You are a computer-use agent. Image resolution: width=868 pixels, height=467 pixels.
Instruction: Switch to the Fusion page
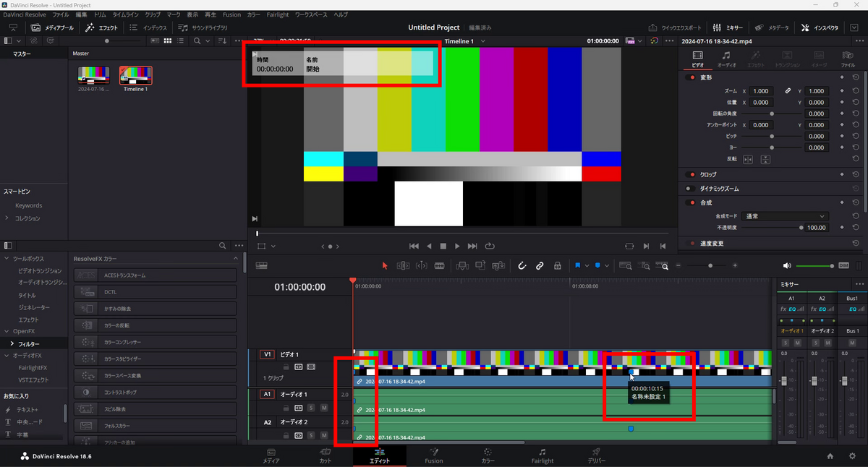click(x=433, y=456)
